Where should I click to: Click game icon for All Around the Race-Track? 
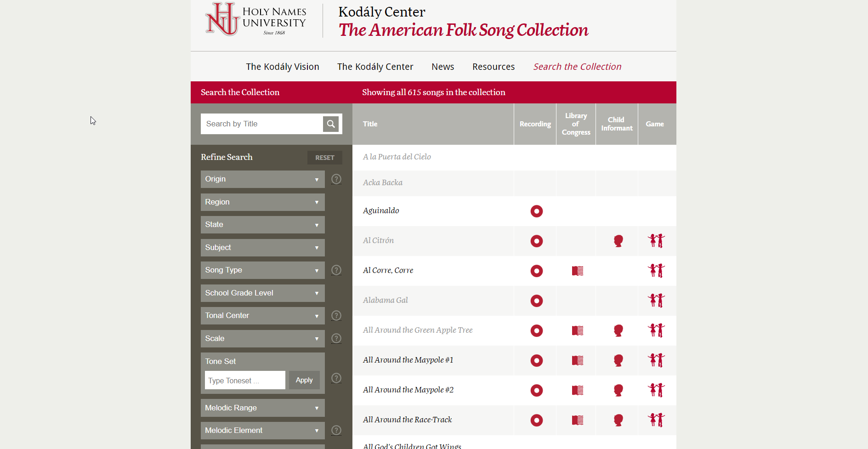[656, 420]
